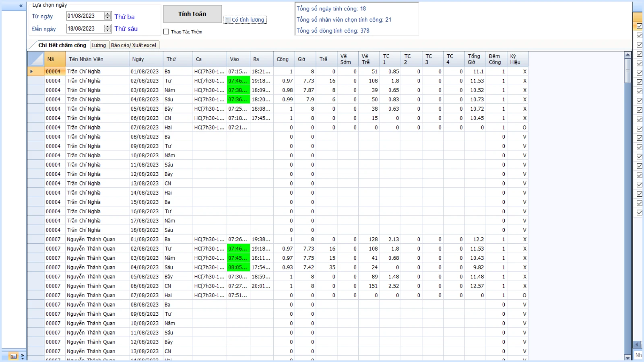The width and height of the screenshot is (644, 362).
Task: Select the green cell 07:45...
Action: point(238,258)
